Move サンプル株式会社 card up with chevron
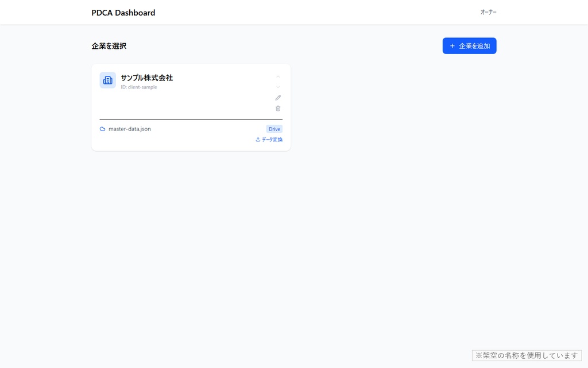 [x=278, y=76]
